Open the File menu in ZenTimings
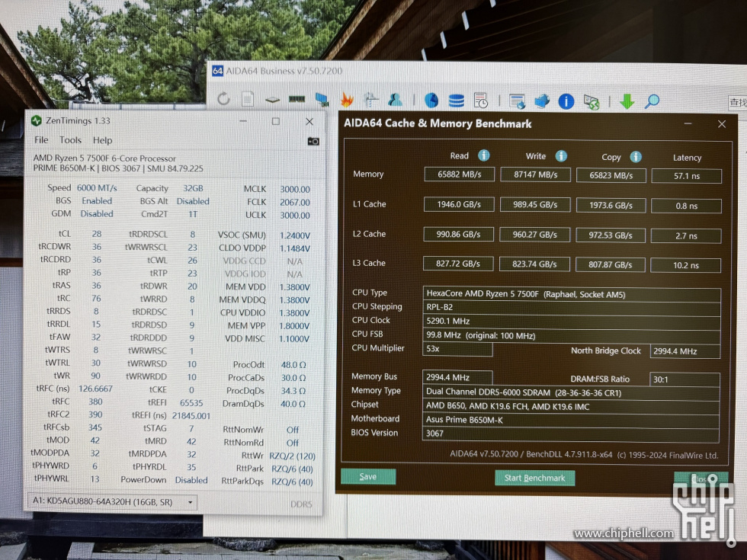This screenshot has height=560, width=747. tap(41, 140)
